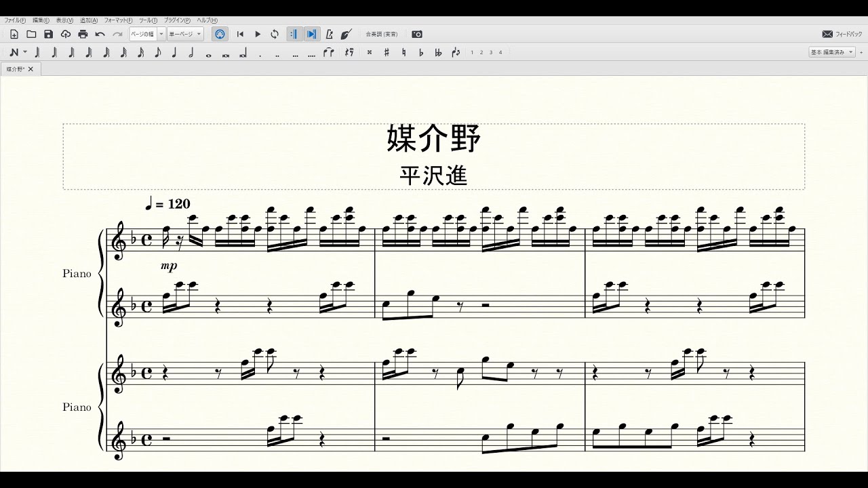
Task: Open the 表示(V) menu
Action: click(x=64, y=20)
